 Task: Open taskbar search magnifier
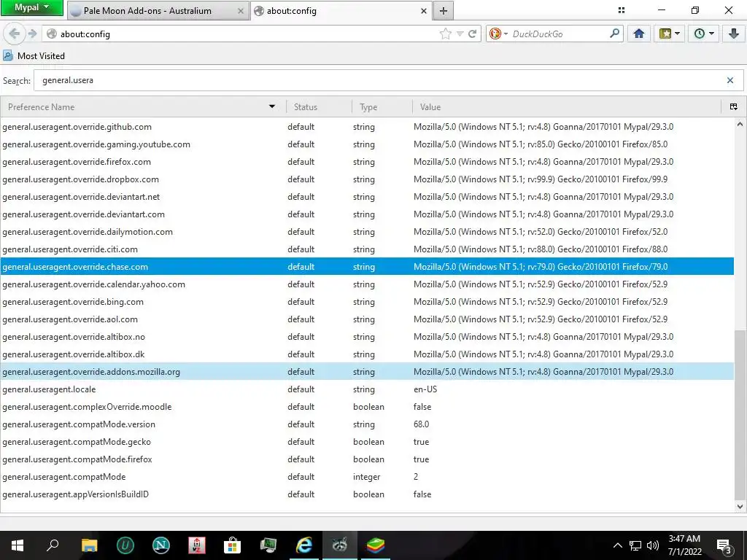click(x=53, y=545)
